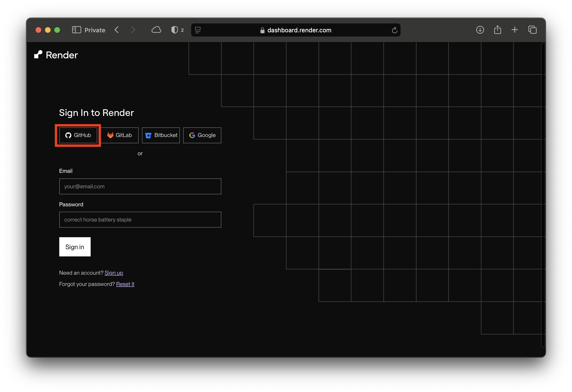Image resolution: width=572 pixels, height=392 pixels.
Task: Click the Reset it password link
Action: click(125, 284)
